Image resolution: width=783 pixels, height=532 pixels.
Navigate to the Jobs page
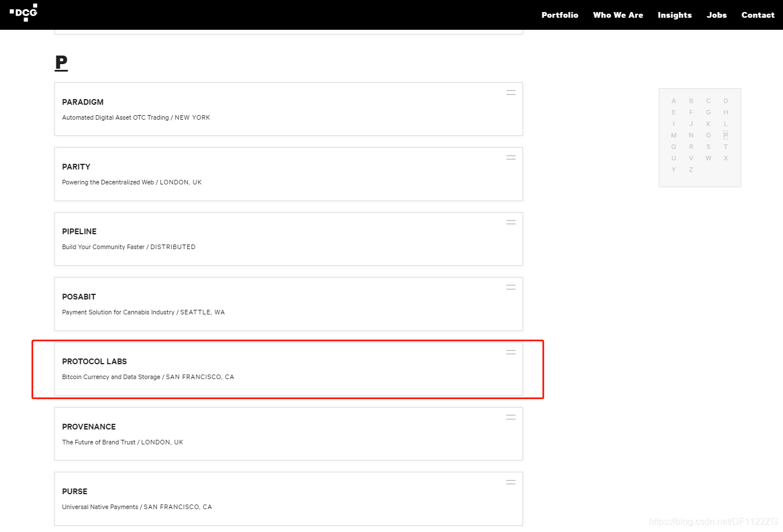717,15
